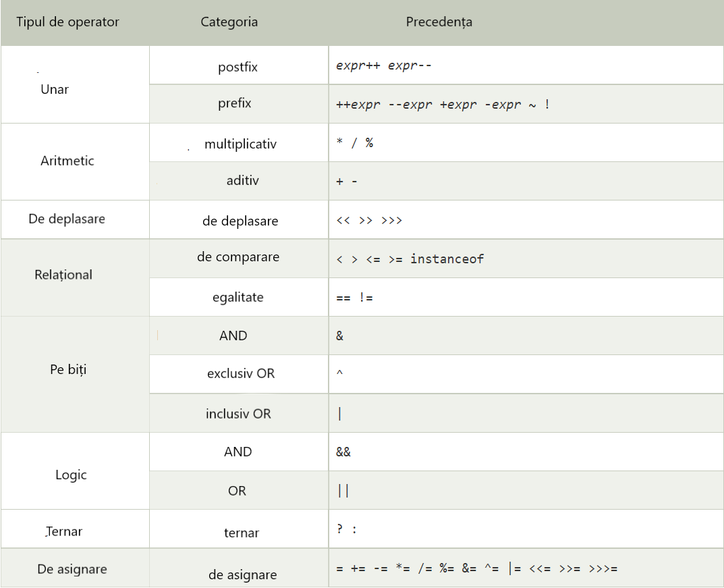Screen dimensions: 724x588
Task: Click the "Tipul de operator" column header
Action: tap(67, 22)
